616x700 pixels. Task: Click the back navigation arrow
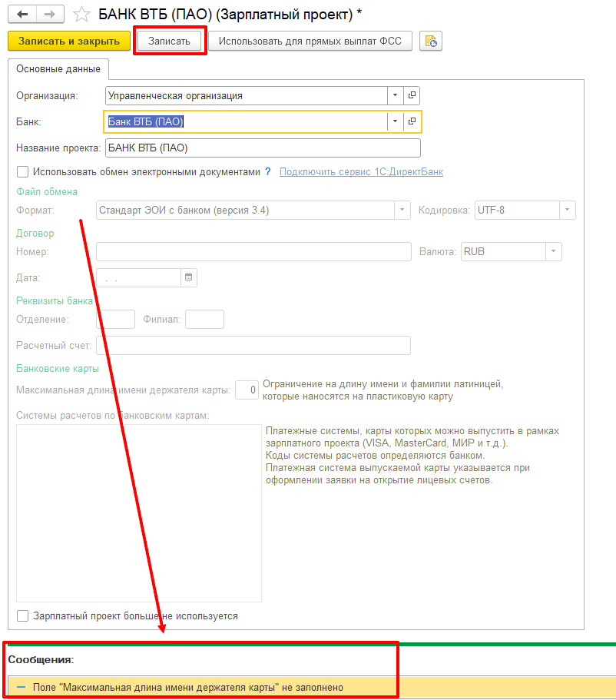(22, 14)
